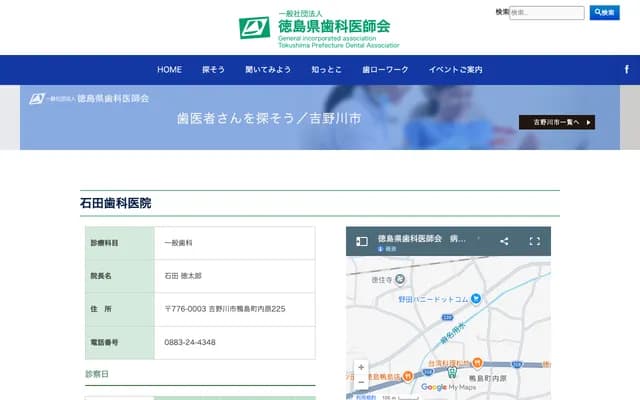Screen dimensions: 640x400
Task: Open the 聞いてみよう menu item
Action: (268, 70)
